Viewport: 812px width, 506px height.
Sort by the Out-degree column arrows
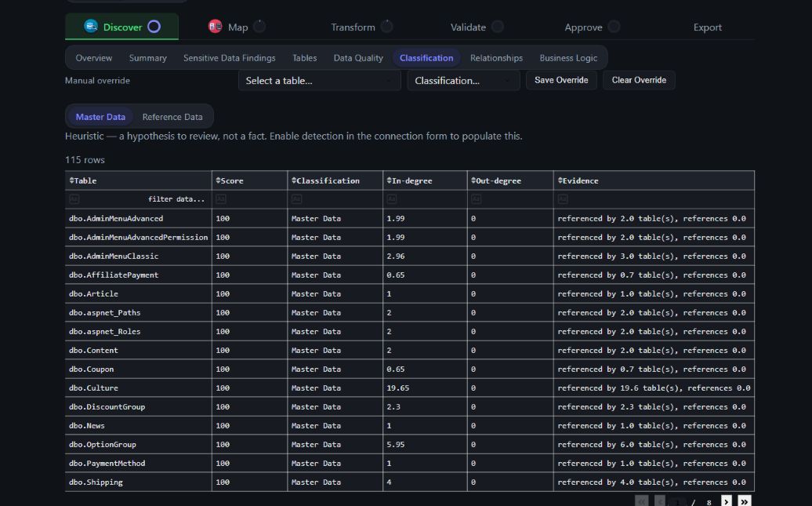tap(473, 180)
